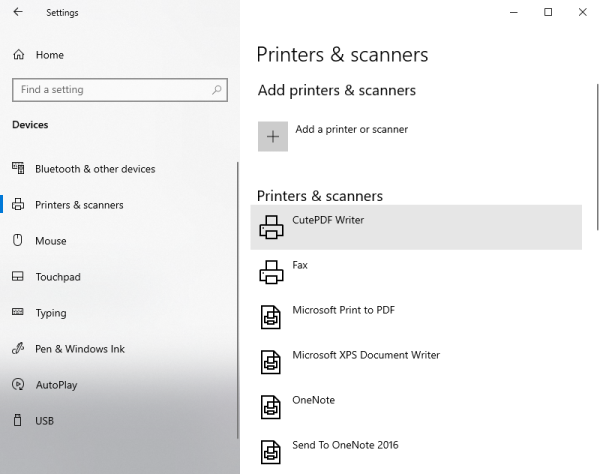
Task: Click the Home icon in sidebar
Action: click(x=18, y=55)
